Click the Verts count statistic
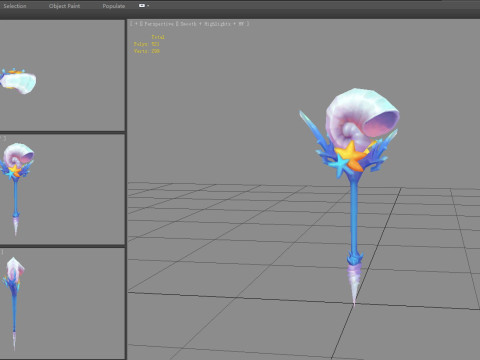 [x=147, y=51]
